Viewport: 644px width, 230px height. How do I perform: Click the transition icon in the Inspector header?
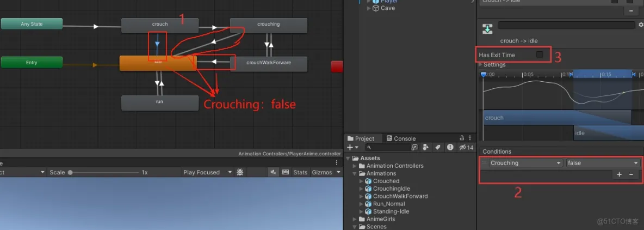(x=487, y=29)
